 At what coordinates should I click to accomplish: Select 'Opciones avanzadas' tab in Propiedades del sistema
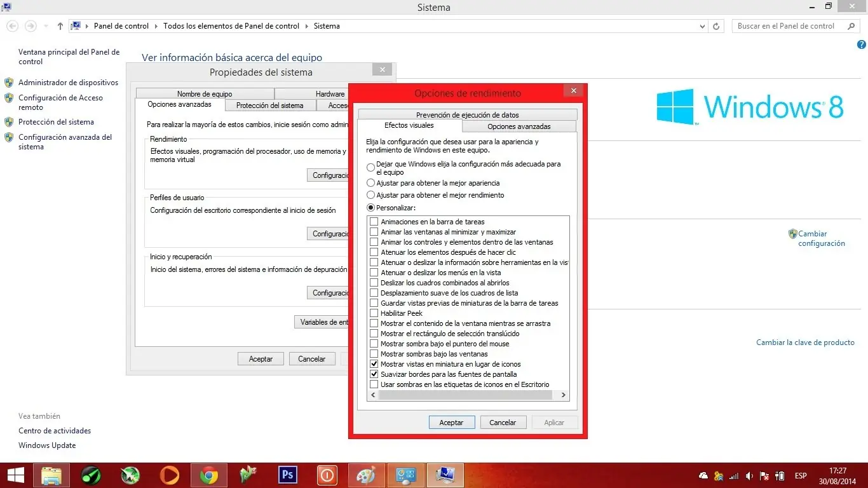(179, 104)
